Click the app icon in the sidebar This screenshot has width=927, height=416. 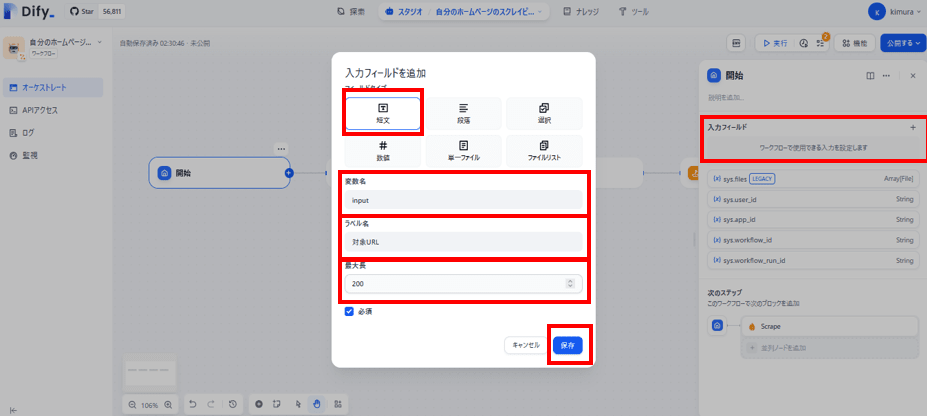(x=14, y=48)
